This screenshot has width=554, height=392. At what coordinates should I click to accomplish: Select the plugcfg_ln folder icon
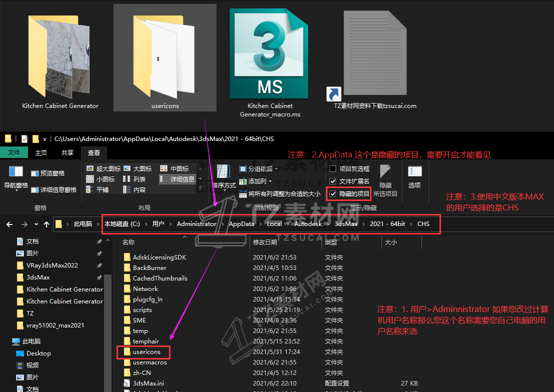coord(127,299)
